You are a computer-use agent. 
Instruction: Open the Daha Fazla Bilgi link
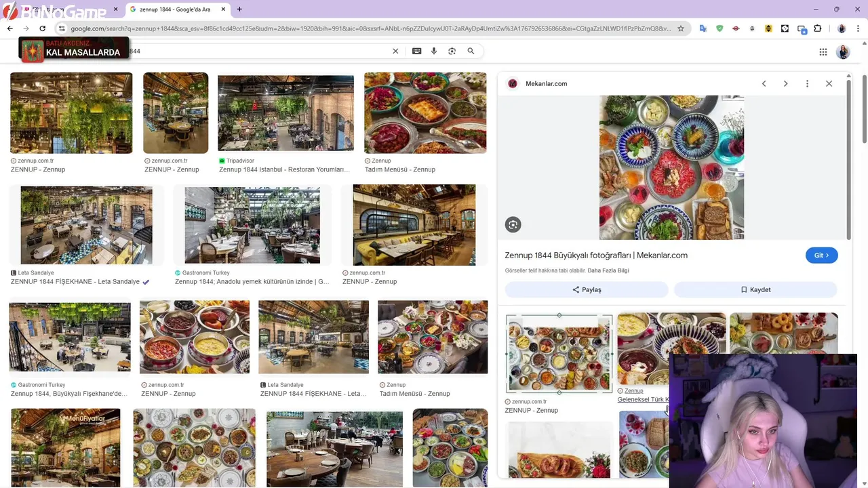point(608,270)
